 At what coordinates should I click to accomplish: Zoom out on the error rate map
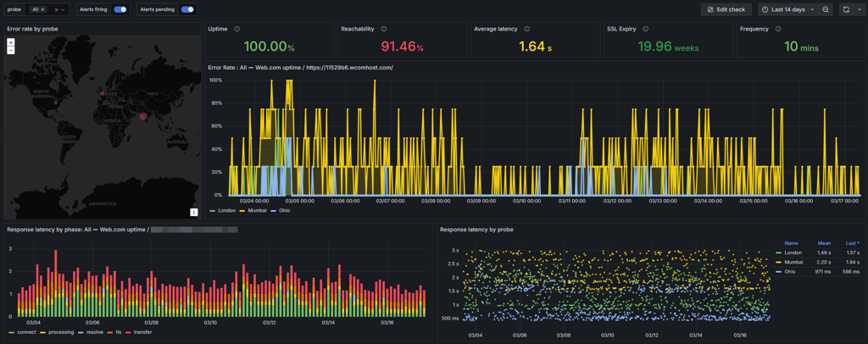(x=11, y=50)
